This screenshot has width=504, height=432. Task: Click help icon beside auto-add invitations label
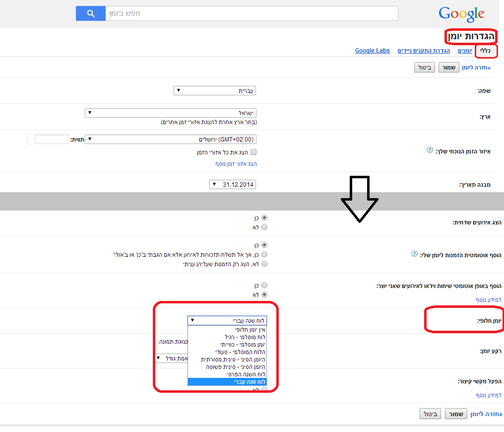414,254
